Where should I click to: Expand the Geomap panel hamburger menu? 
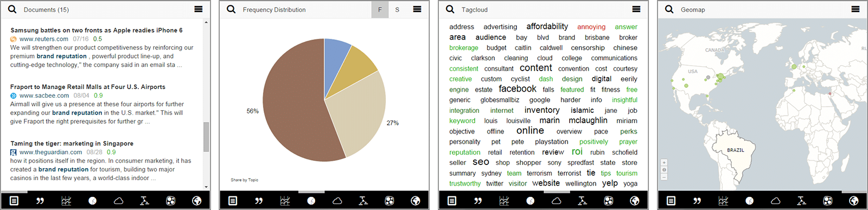(856, 9)
